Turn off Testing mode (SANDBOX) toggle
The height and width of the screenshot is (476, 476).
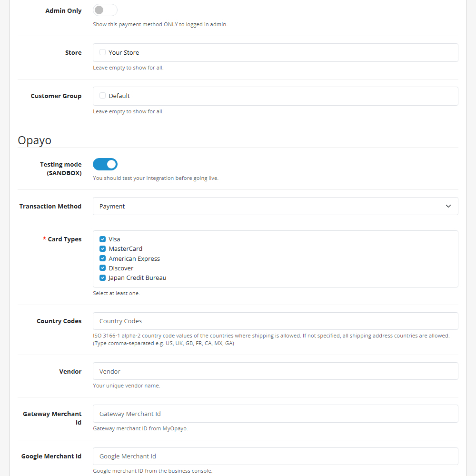(x=105, y=164)
